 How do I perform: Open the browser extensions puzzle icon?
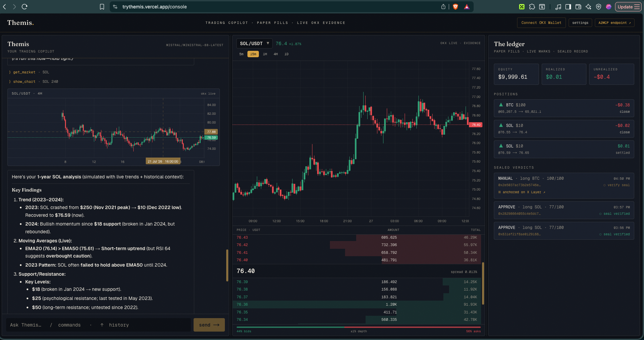coord(532,7)
